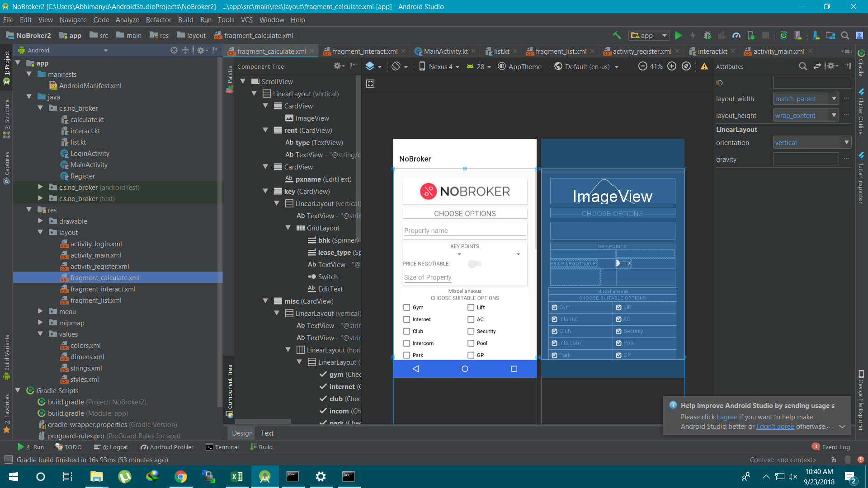Click the Search Everywhere magnifier icon
The height and width of the screenshot is (488, 868).
click(x=844, y=35)
